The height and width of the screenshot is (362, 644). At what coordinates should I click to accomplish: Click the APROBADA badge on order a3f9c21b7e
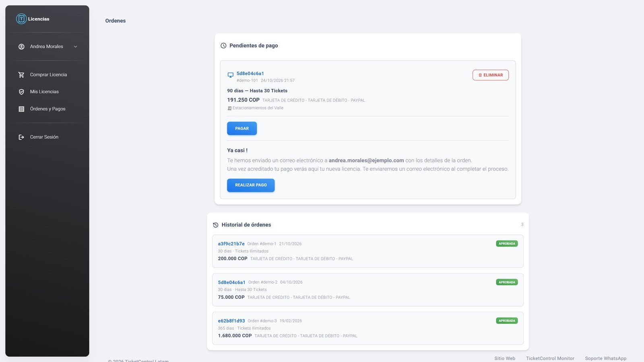point(507,244)
